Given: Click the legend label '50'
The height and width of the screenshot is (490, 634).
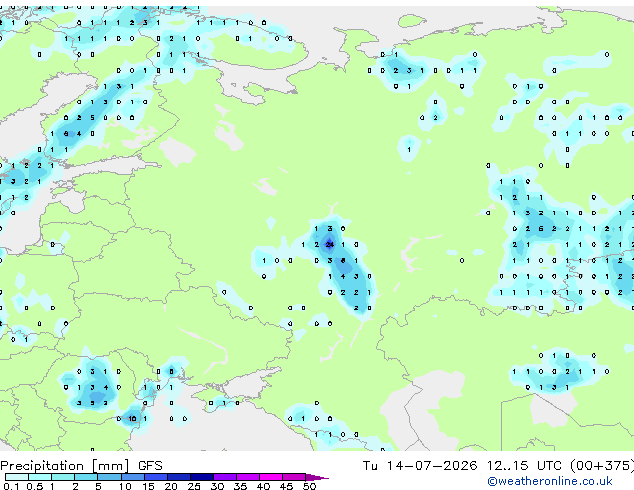Looking at the screenshot, I should click(309, 486).
